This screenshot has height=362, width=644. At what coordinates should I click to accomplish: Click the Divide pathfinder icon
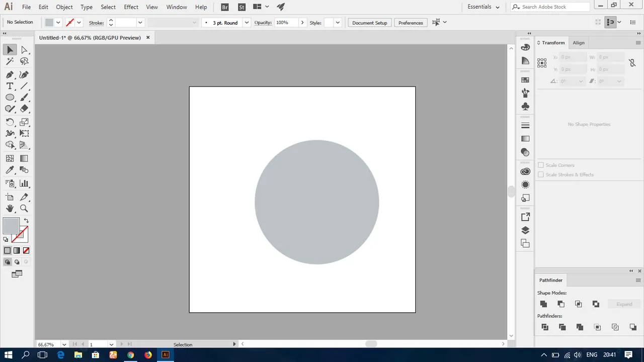tap(545, 327)
